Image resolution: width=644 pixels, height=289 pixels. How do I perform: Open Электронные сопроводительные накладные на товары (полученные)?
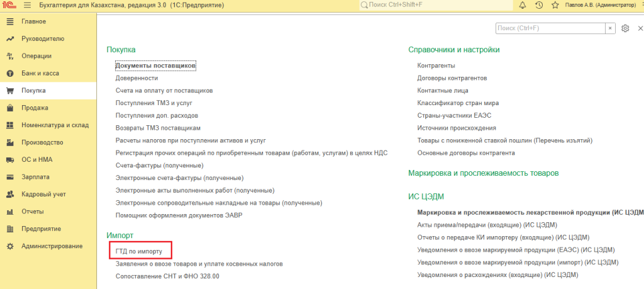pos(219,203)
